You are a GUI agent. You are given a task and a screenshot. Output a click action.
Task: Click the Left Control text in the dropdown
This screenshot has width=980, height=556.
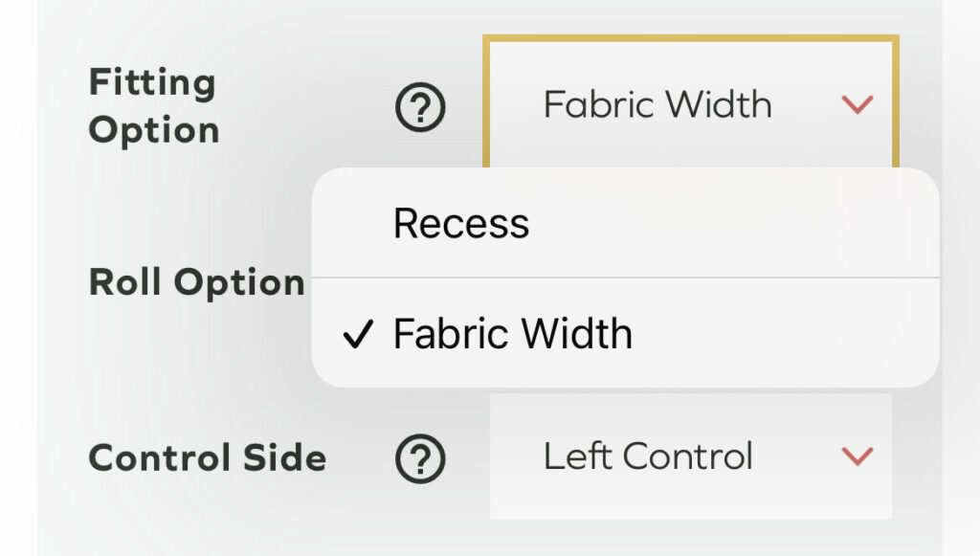coord(648,456)
